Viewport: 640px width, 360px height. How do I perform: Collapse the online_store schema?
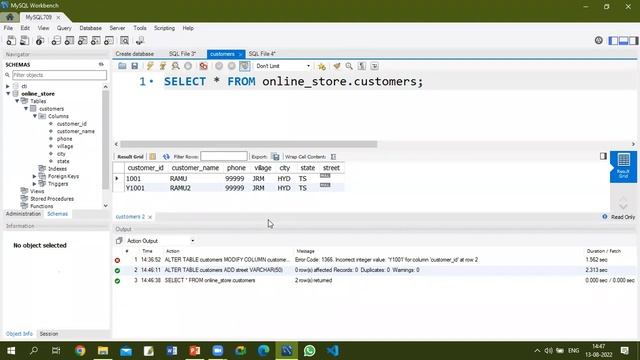pos(8,93)
